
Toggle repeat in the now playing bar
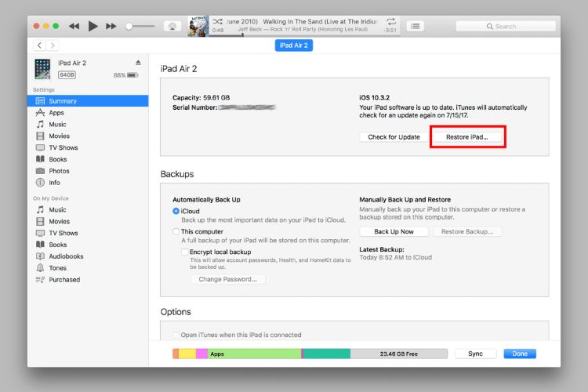[x=391, y=21]
